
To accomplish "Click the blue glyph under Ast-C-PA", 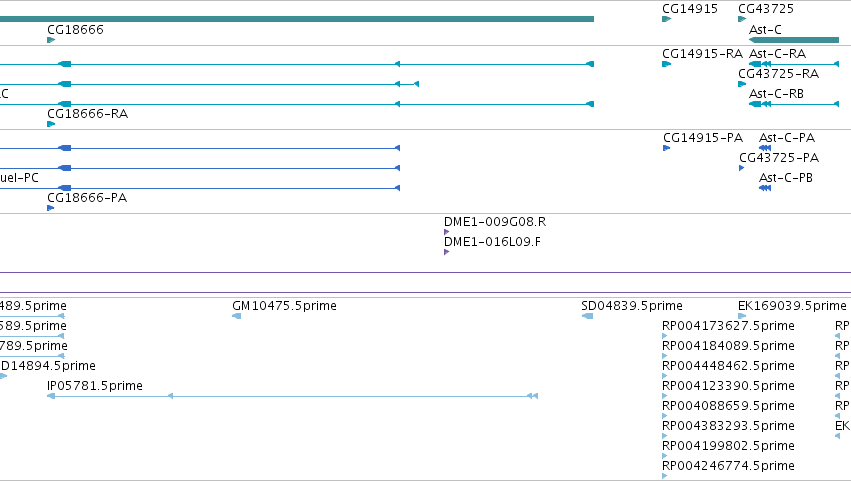I will [x=765, y=148].
